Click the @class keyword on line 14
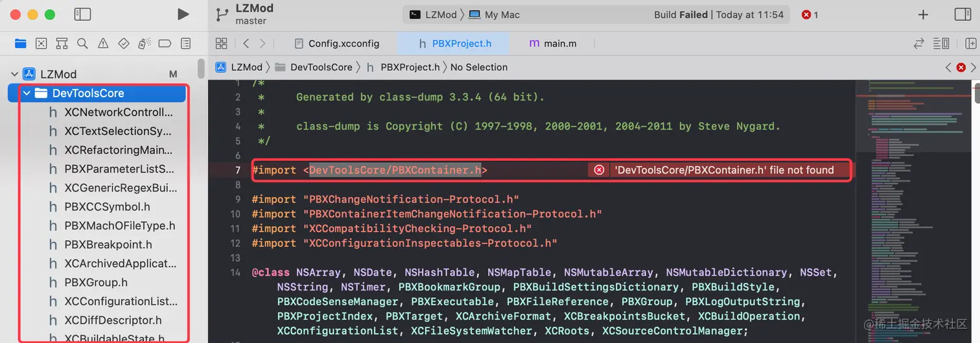The height and width of the screenshot is (343, 980). 271,272
